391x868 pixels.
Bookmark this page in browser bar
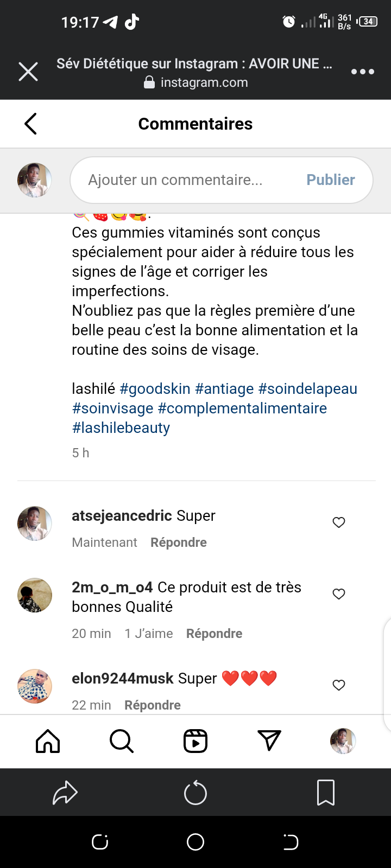pyautogui.click(x=326, y=793)
